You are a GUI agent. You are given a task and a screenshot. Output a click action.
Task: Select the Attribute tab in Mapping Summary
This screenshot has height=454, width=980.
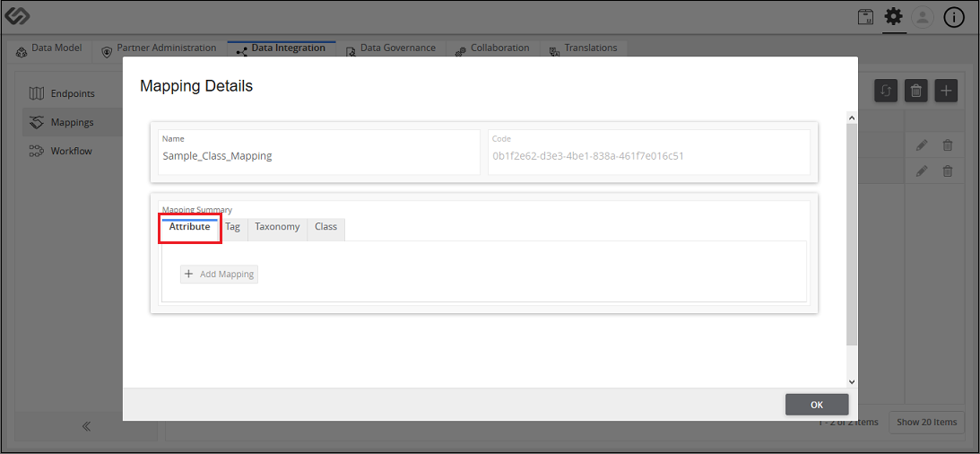pos(189,228)
